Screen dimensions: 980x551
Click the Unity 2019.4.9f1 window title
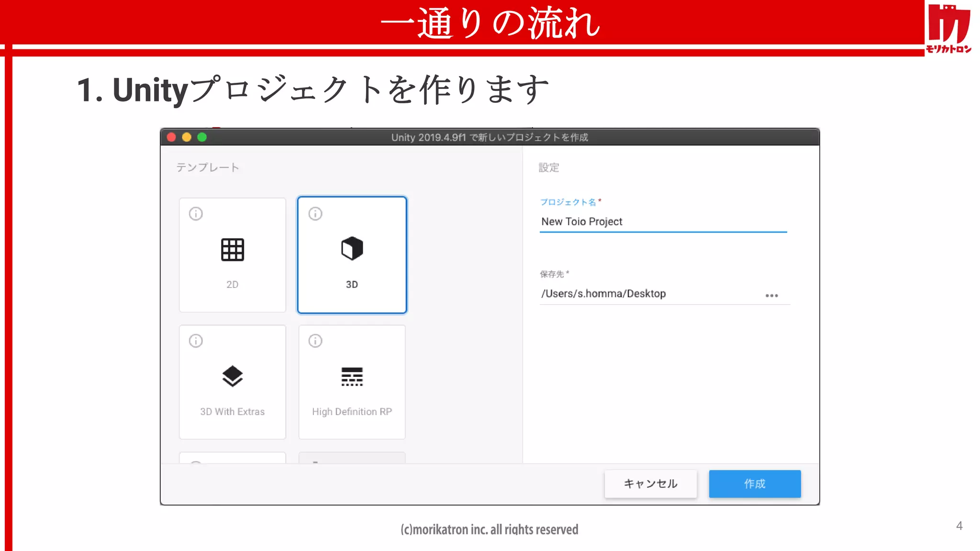(x=490, y=137)
